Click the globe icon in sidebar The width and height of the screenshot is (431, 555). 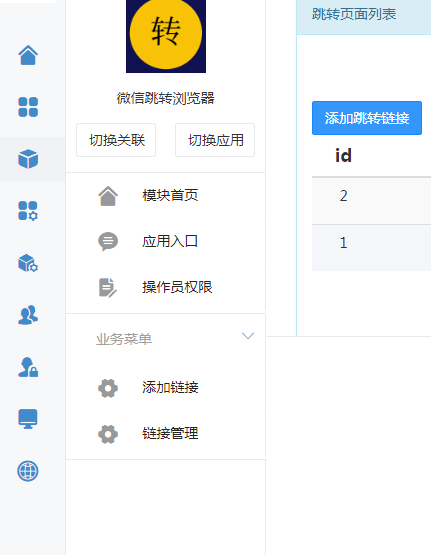coord(28,471)
